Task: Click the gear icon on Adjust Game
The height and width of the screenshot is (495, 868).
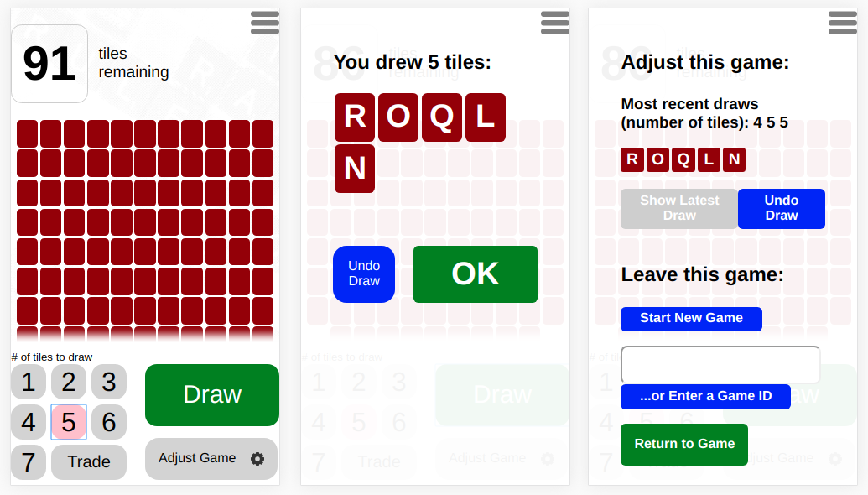Action: point(257,458)
